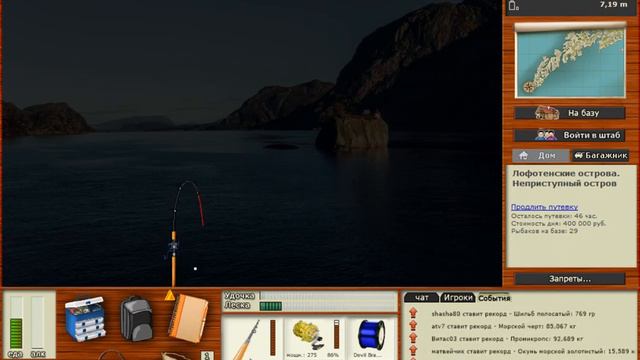640x360 pixels.
Task: Switch to the Багажник tab
Action: 600,155
